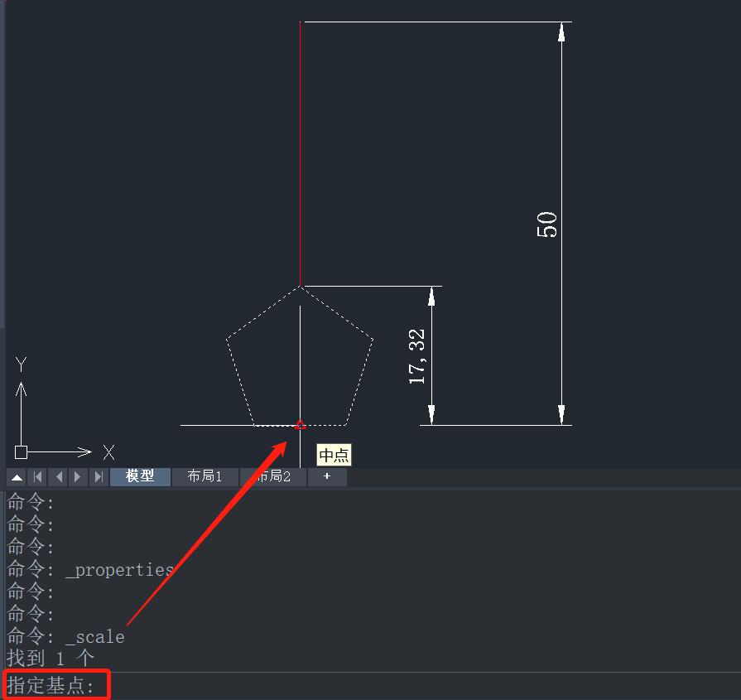Open the 布局2 layout tab
The width and height of the screenshot is (741, 700).
tap(274, 477)
